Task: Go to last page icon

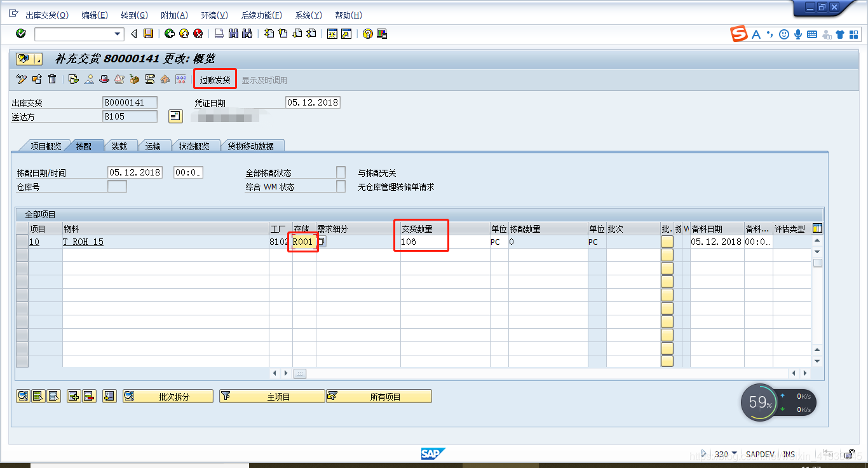Action: click(311, 34)
